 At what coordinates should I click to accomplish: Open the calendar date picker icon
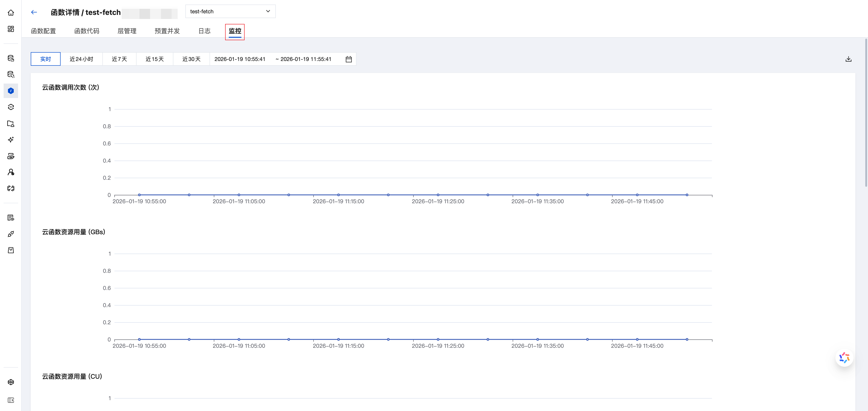coord(348,59)
